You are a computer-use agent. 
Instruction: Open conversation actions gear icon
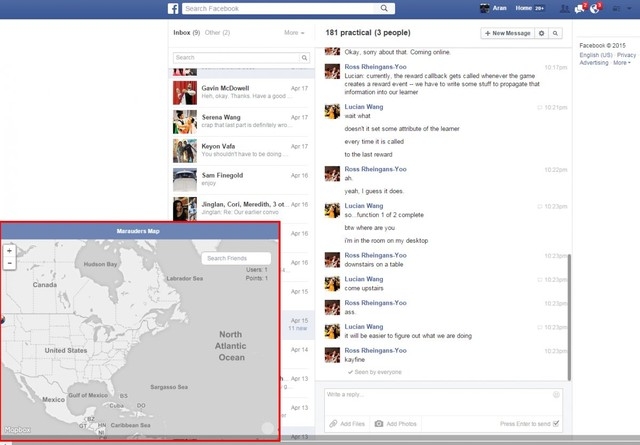pos(542,33)
